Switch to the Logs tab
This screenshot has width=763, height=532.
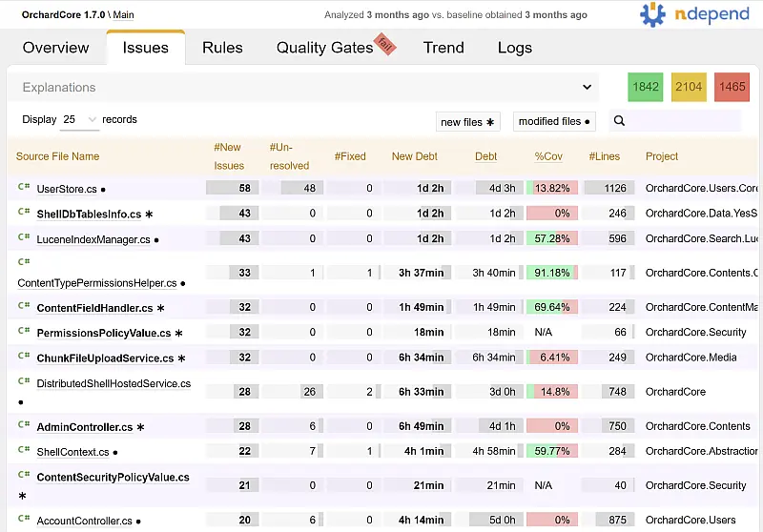point(515,48)
